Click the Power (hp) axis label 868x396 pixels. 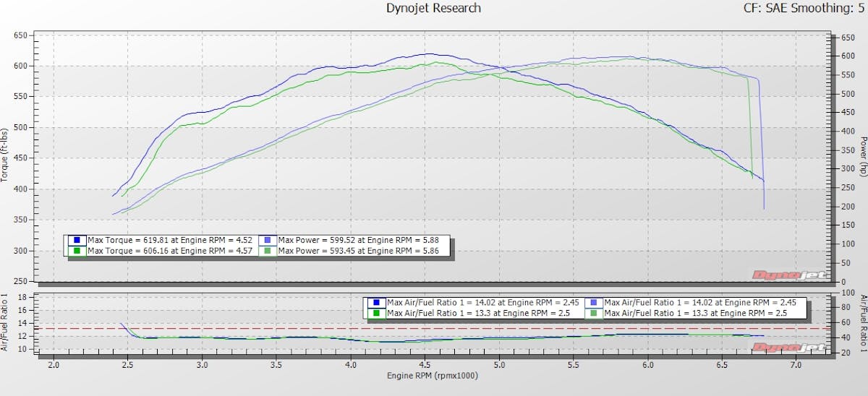[x=862, y=155]
